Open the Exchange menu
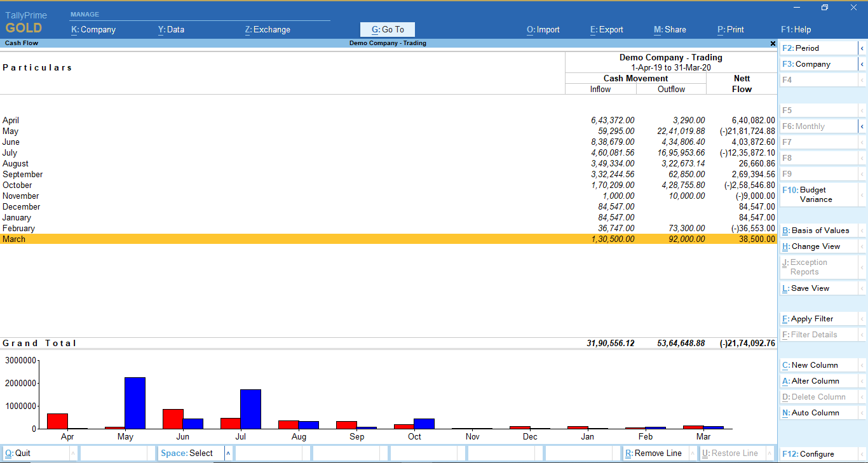 click(x=266, y=29)
